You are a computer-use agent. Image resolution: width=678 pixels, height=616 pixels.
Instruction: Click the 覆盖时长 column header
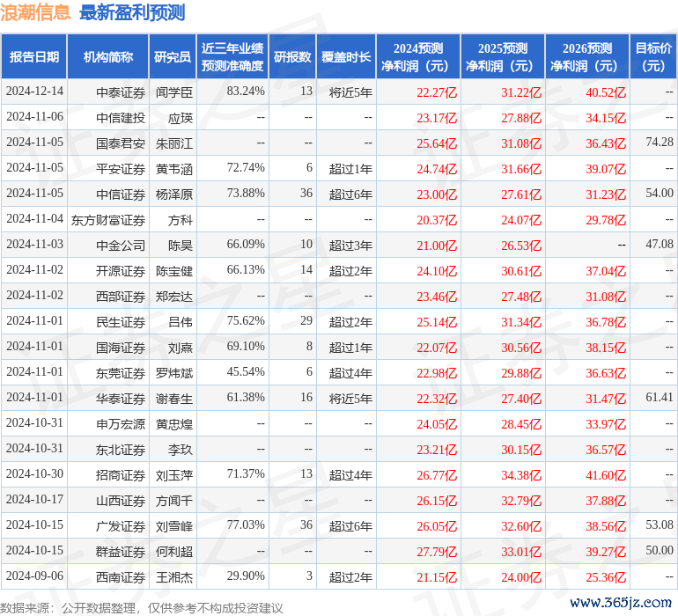[x=346, y=56]
